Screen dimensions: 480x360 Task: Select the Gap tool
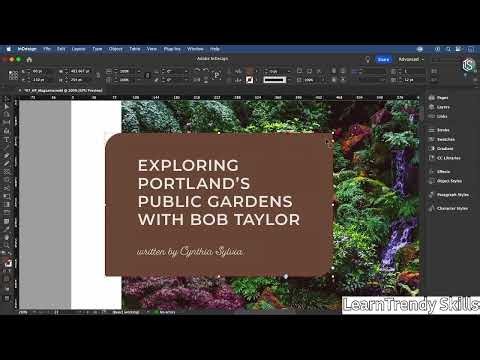(x=7, y=123)
